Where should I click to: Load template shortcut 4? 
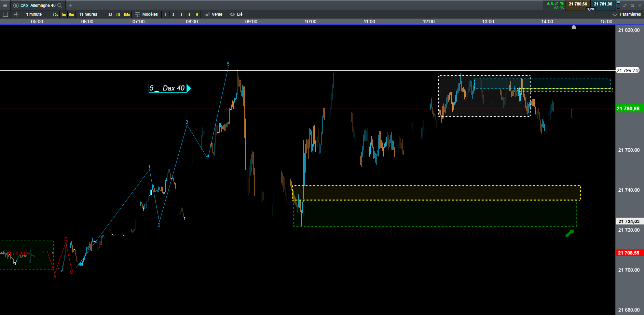tap(189, 14)
